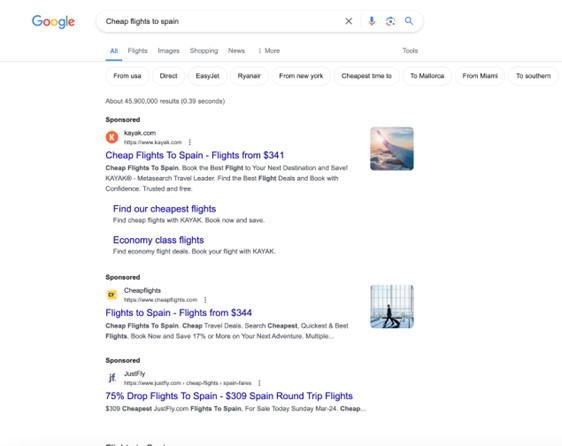Open 'Cheap Flights To Spain - Flights from $341'
The height and width of the screenshot is (446, 562).
pyautogui.click(x=195, y=155)
